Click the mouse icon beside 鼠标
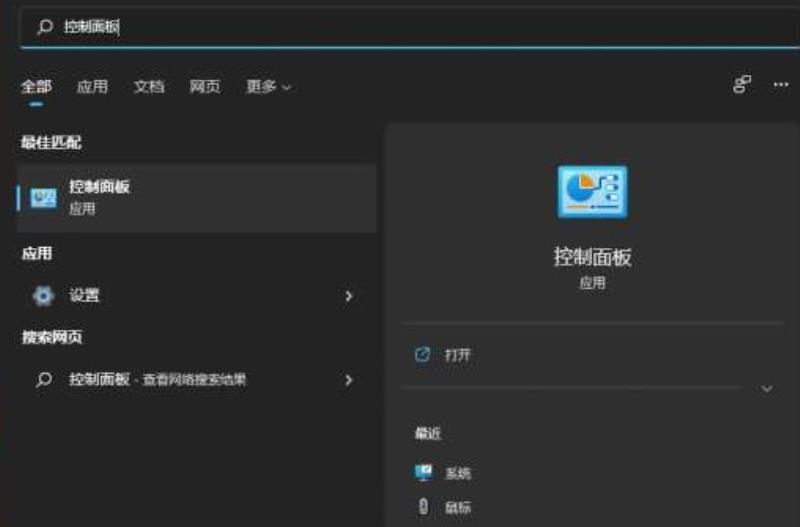Image resolution: width=800 pixels, height=527 pixels. coord(423,507)
